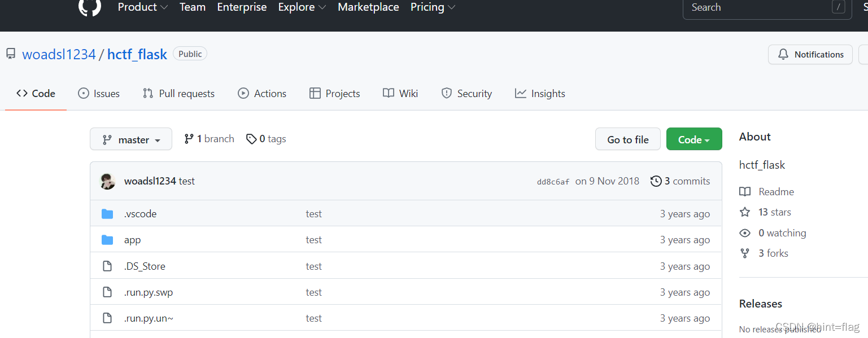
Task: Switch to the Actions tab
Action: coord(262,94)
